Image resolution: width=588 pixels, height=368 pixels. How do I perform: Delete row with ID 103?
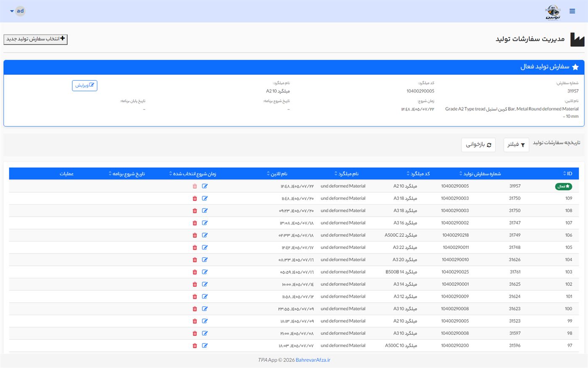(195, 272)
